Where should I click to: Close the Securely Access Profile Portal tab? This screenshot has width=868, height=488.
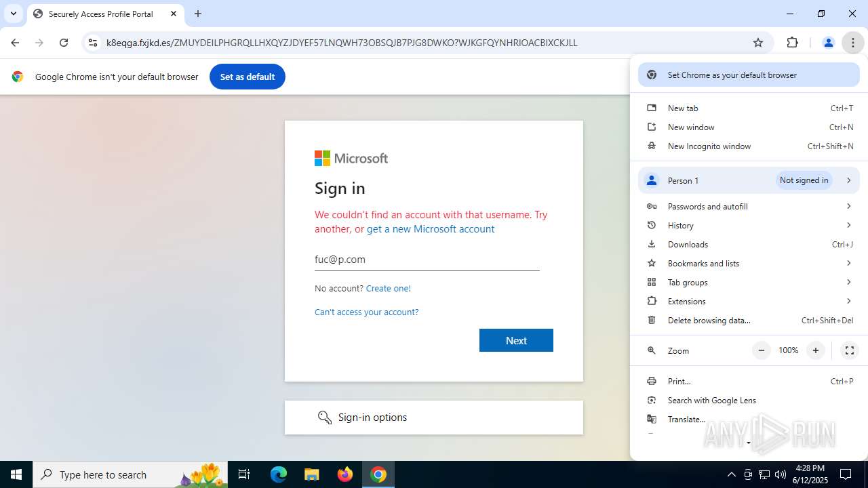point(174,14)
